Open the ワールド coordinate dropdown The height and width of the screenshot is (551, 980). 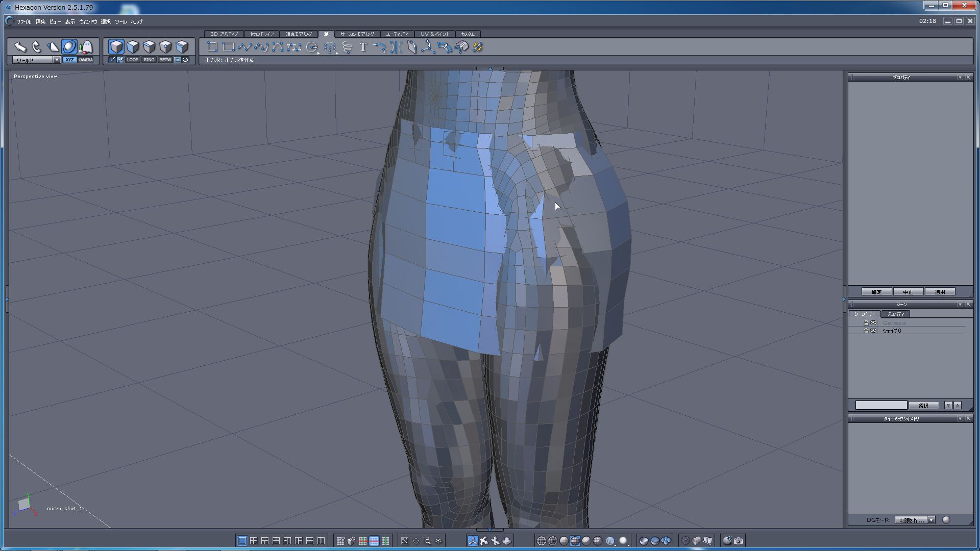pyautogui.click(x=57, y=60)
